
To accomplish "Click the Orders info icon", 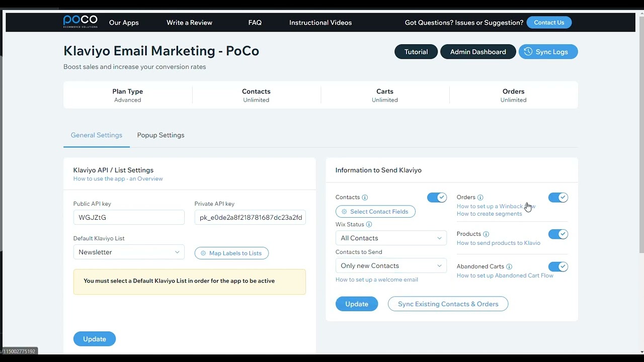I will pos(480,198).
